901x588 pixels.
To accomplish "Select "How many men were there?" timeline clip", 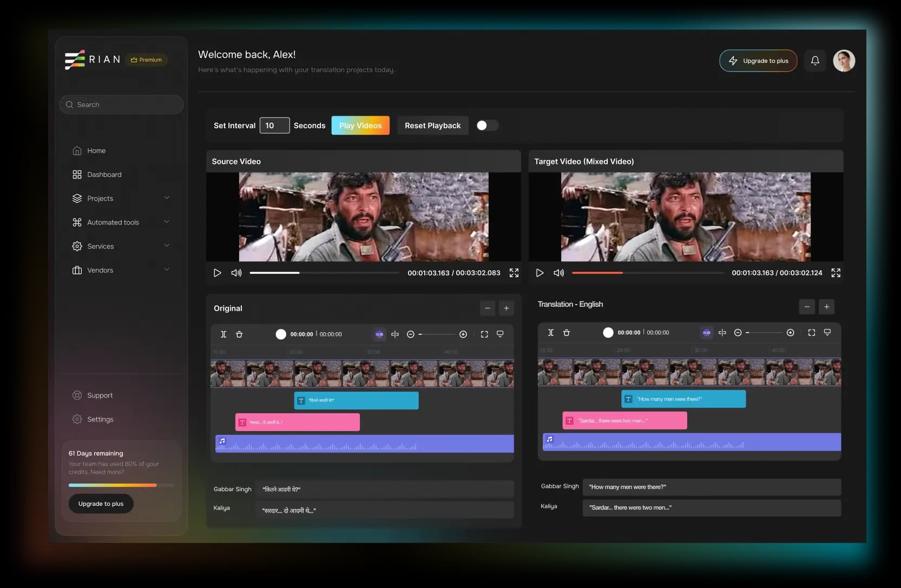I will click(683, 399).
